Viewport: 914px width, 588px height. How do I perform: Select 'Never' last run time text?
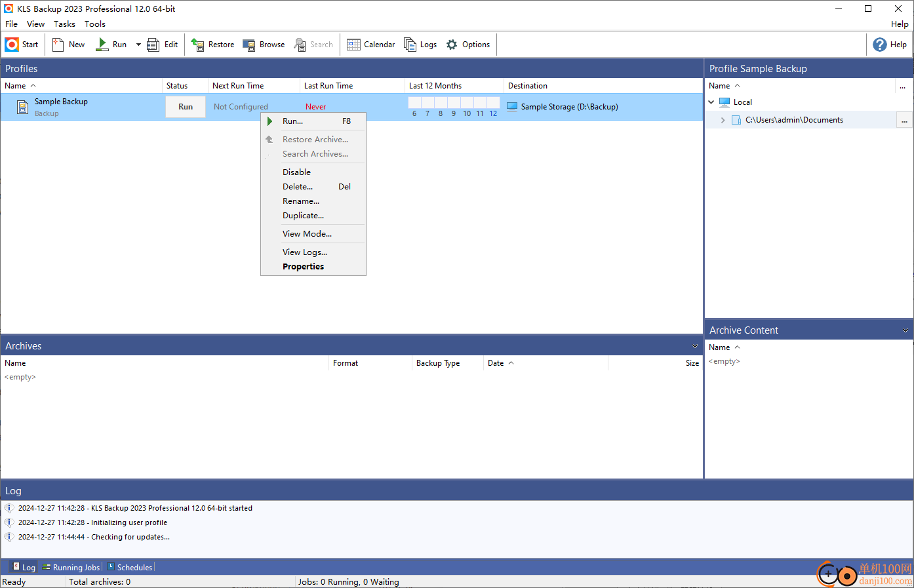tap(315, 107)
